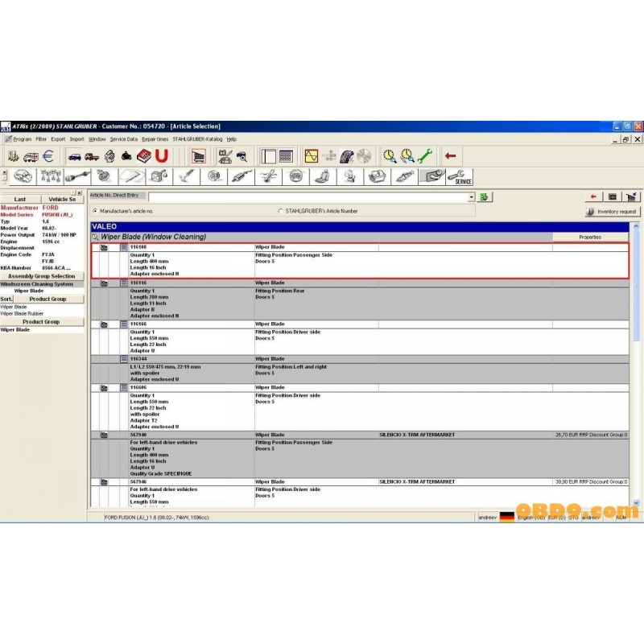The width and height of the screenshot is (644, 644).
Task: Click the green wrench icon
Action: [424, 156]
